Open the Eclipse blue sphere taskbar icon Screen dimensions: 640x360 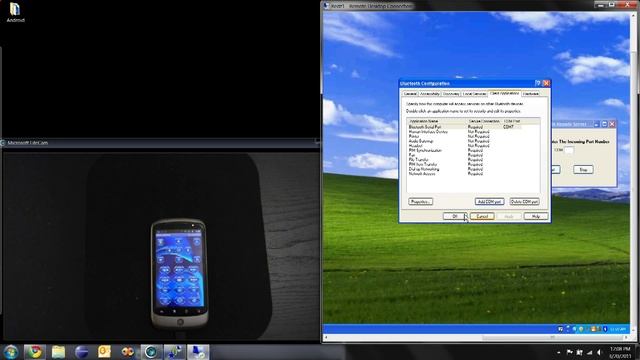pos(81,352)
